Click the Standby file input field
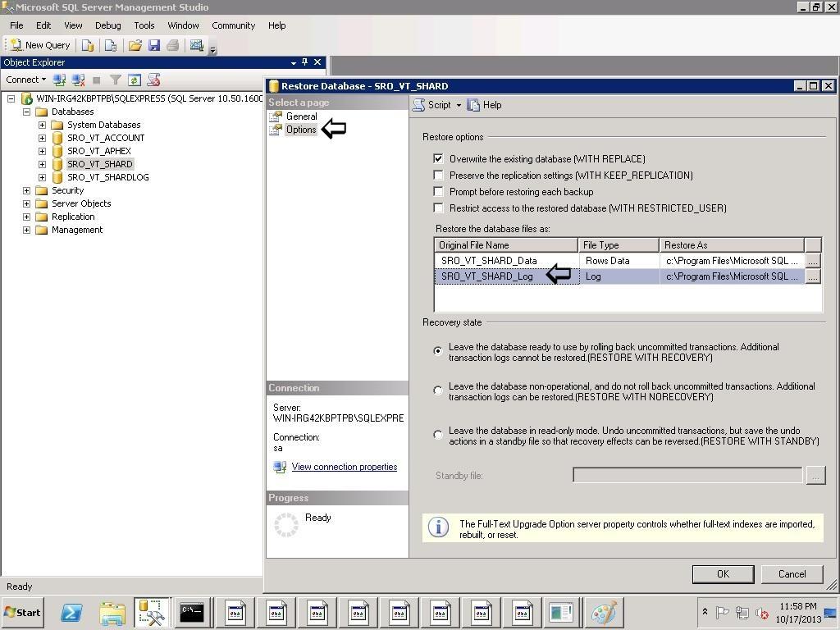The image size is (840, 630). coord(687,475)
